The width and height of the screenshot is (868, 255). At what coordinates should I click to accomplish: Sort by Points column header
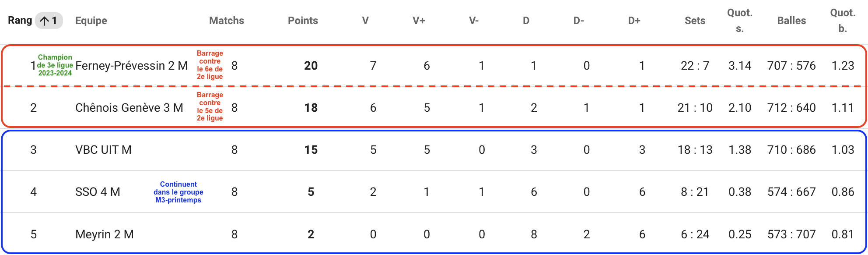coord(303,21)
